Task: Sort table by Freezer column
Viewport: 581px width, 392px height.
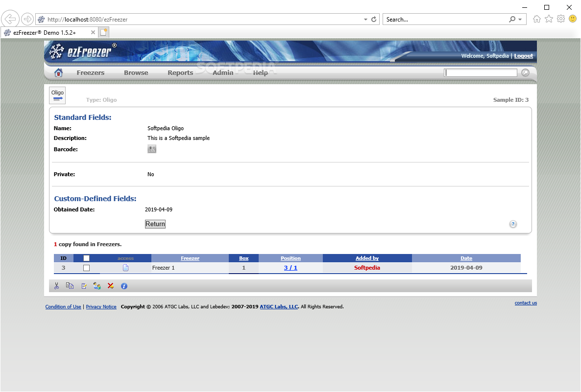Action: click(x=190, y=258)
